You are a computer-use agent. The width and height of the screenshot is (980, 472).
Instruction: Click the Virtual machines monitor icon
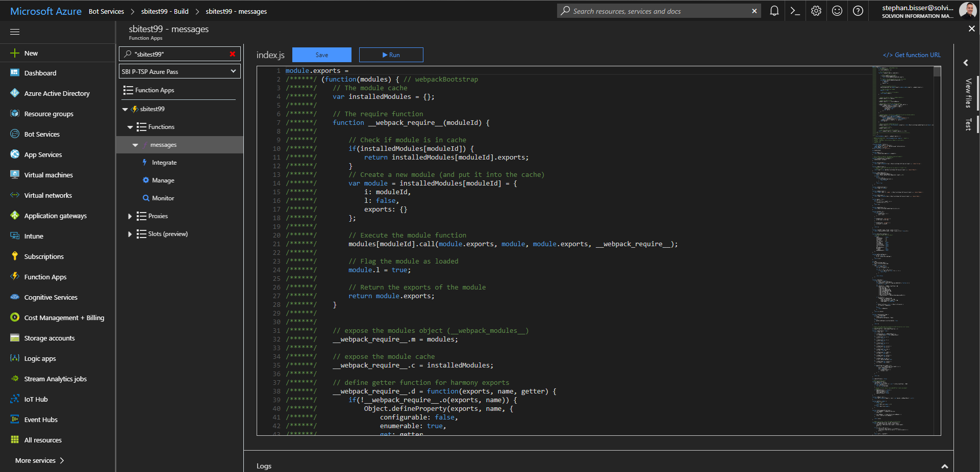tap(15, 175)
